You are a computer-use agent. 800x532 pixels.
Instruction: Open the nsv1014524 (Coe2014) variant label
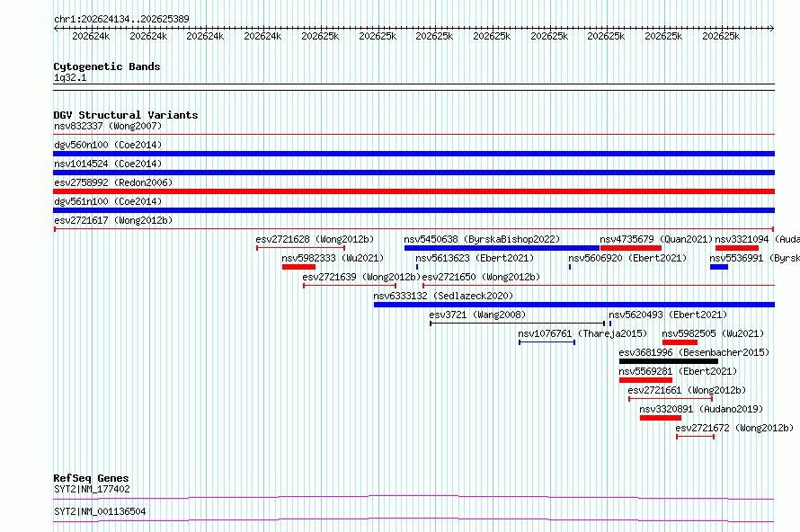tap(108, 164)
